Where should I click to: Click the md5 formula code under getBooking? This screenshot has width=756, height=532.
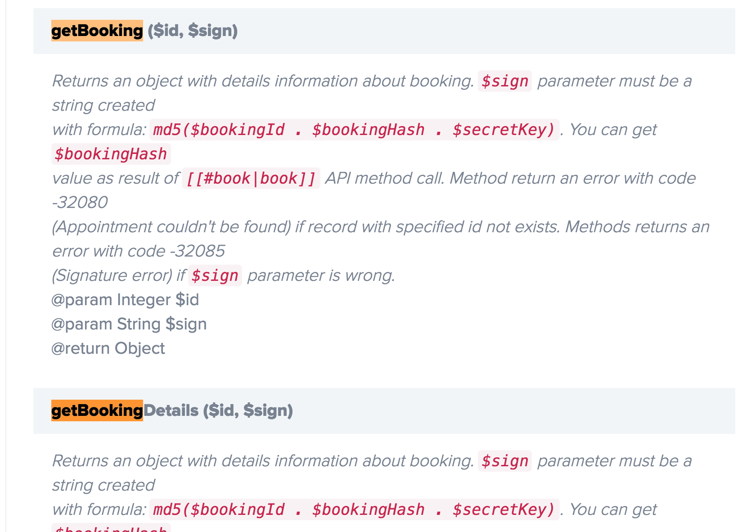point(354,130)
